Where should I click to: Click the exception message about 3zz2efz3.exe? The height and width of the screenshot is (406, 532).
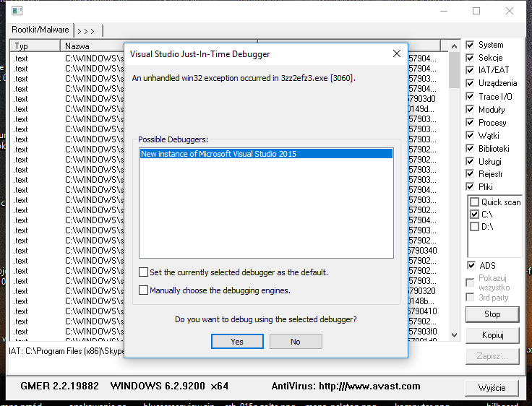point(244,78)
